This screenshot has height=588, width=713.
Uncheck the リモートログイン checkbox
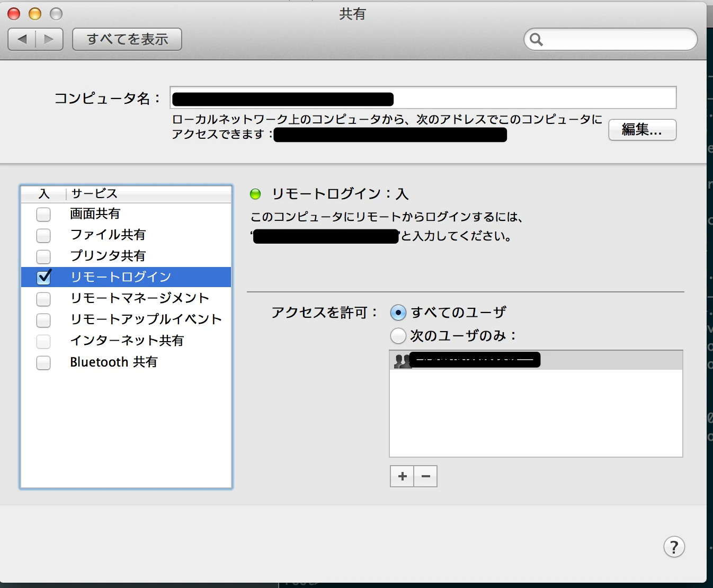44,277
